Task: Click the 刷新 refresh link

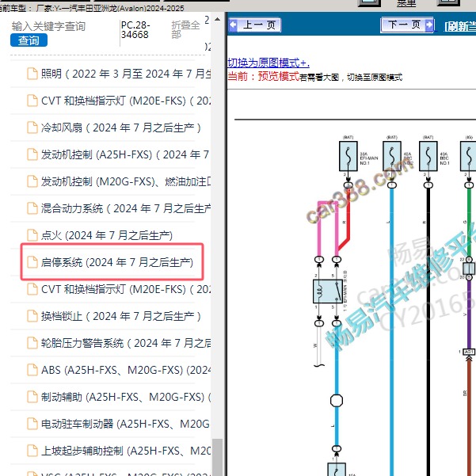Action: point(460,27)
